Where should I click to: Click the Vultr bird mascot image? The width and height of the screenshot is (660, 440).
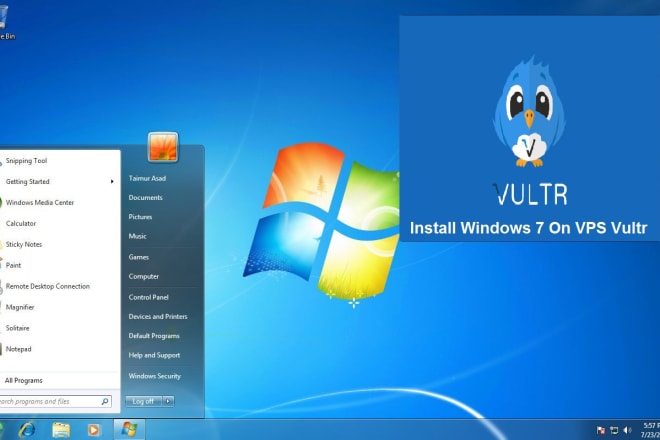tap(529, 112)
